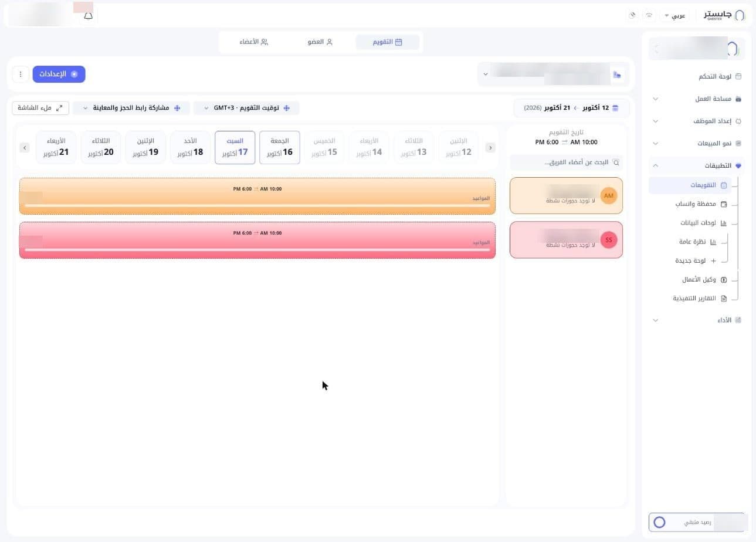Open لوحات البيانات in sidebar
Viewport: 756px width, 542px height.
[703, 223]
